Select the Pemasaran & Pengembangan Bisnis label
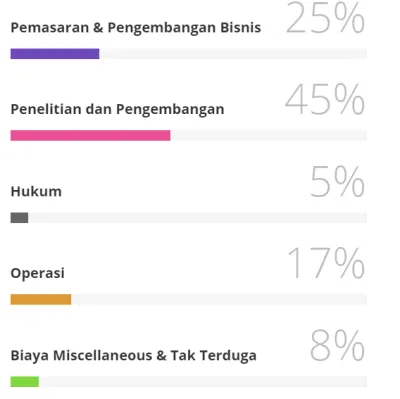The image size is (400, 399). click(x=136, y=28)
